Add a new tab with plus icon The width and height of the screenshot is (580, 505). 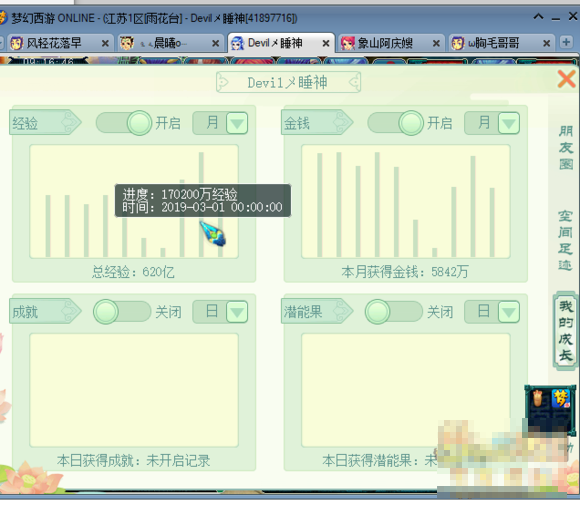566,42
